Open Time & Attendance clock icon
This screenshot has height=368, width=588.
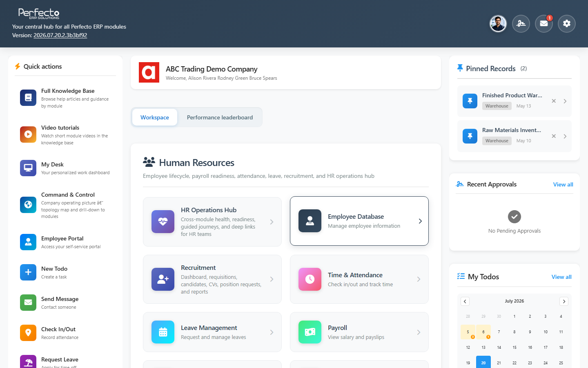pyautogui.click(x=310, y=279)
